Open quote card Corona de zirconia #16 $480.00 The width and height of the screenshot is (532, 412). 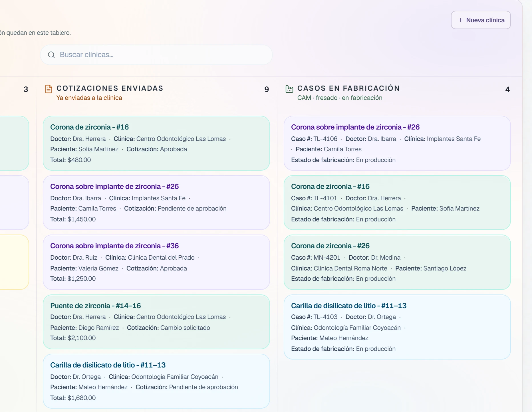pyautogui.click(x=156, y=143)
